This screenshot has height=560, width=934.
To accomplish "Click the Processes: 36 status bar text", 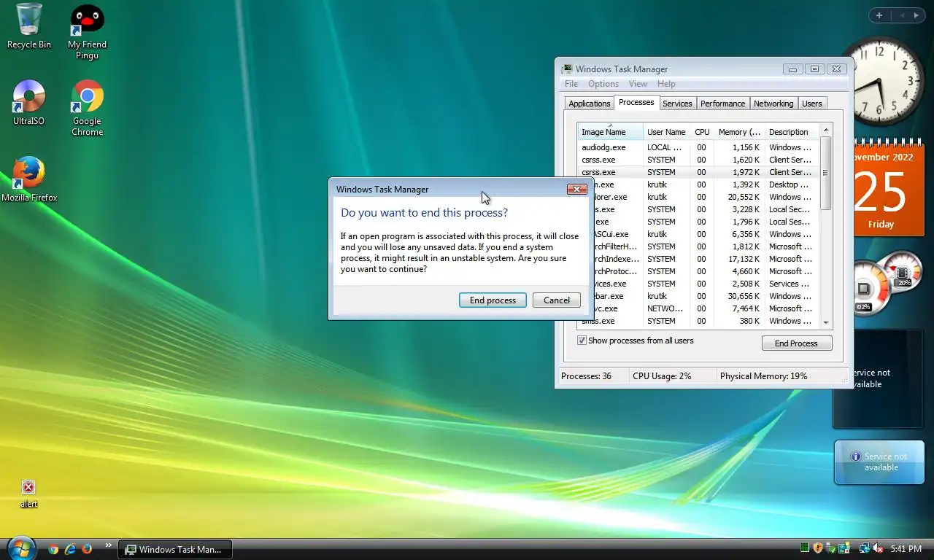I will (586, 376).
